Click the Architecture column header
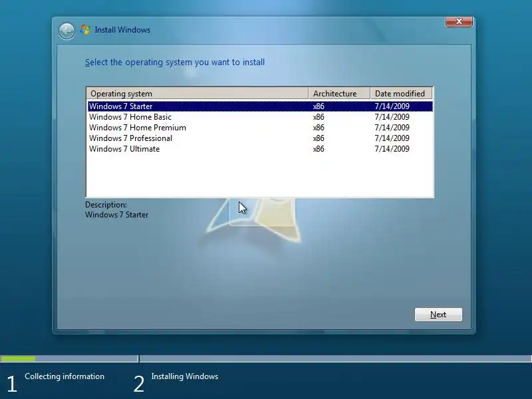The image size is (532, 399). (x=339, y=93)
